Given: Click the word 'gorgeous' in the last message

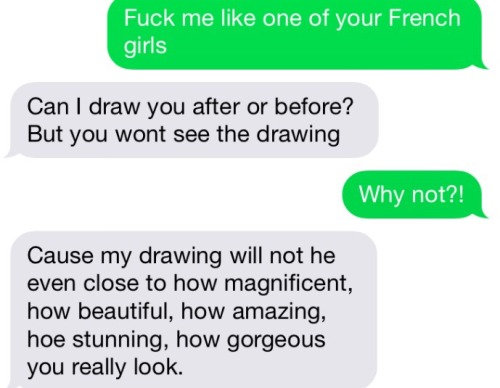Looking at the screenshot, I should pos(276,340).
